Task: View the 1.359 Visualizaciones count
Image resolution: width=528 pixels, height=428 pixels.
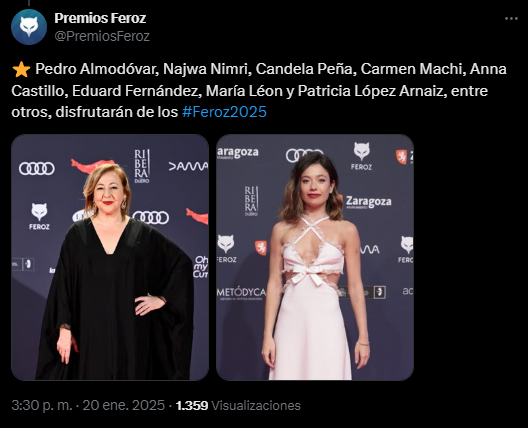Action: (x=238, y=405)
